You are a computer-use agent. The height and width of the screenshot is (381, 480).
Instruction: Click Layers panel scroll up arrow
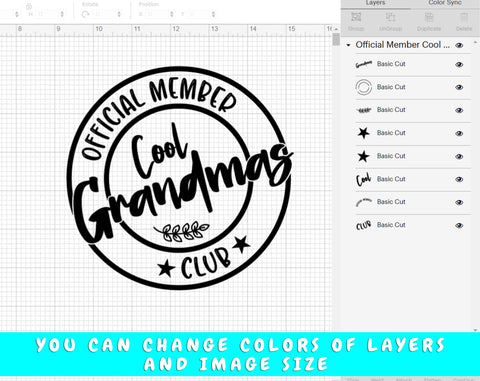point(475,42)
